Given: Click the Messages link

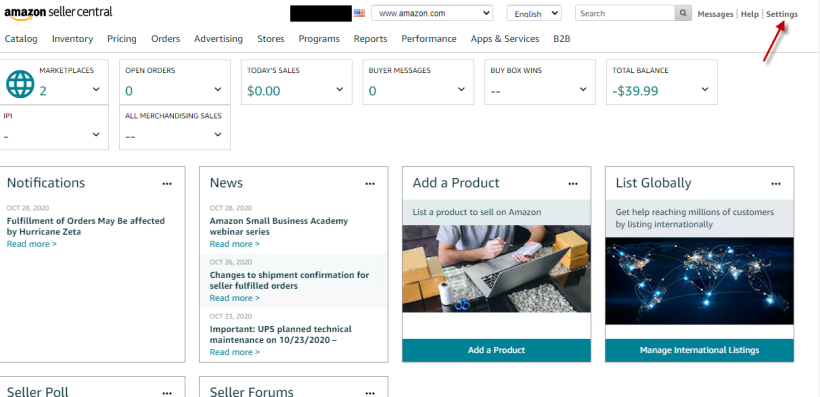Looking at the screenshot, I should 715,14.
